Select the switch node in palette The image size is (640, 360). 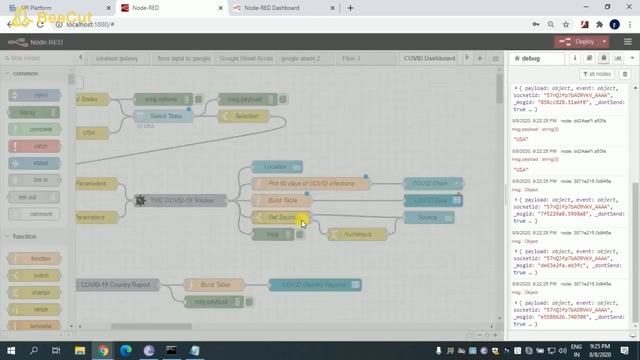click(34, 276)
